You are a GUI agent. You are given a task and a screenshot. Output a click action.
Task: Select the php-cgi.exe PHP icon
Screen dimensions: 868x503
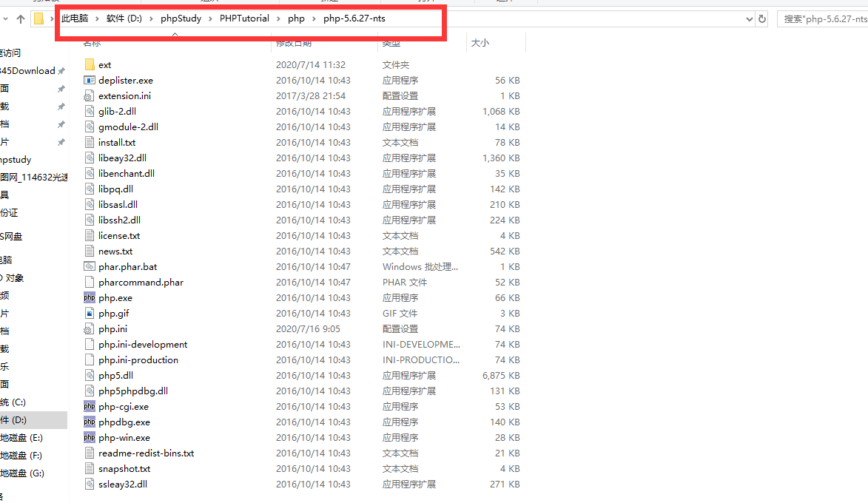pos(89,406)
